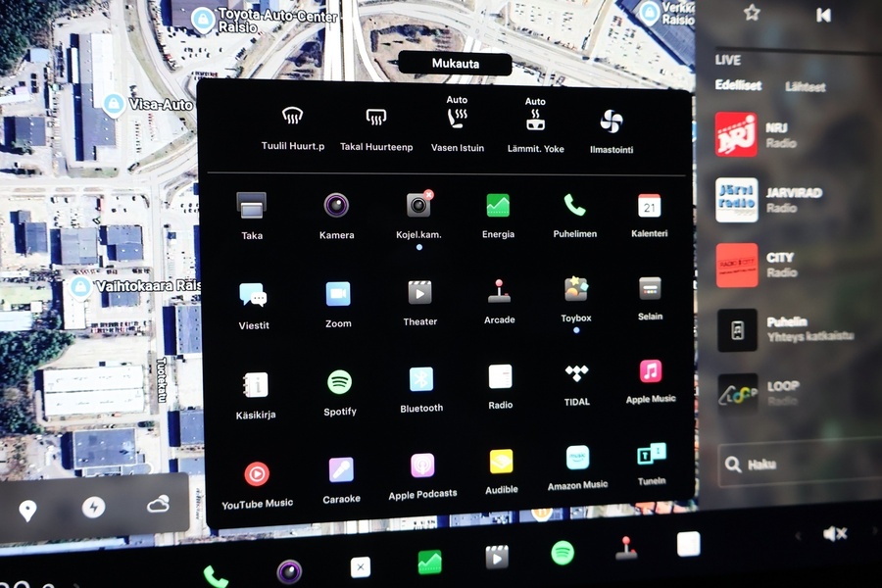The image size is (882, 588).
Task: Launch the TIDAL app
Action: [576, 373]
